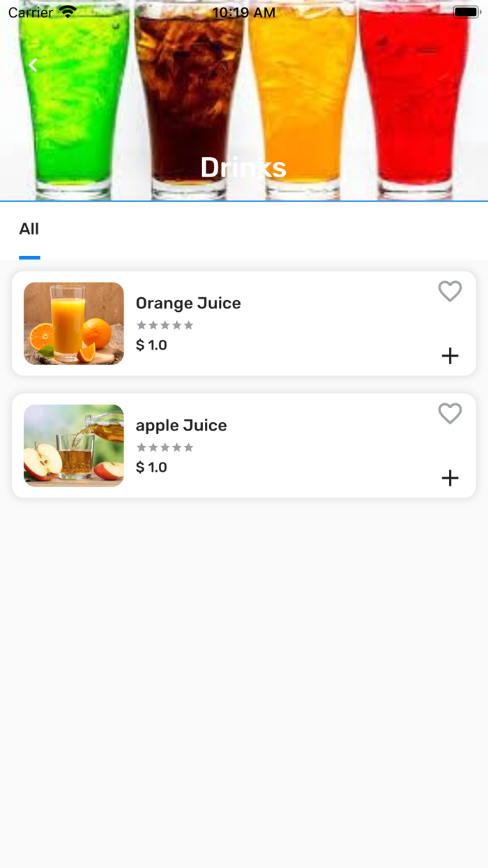The width and height of the screenshot is (488, 868).
Task: Rate apple Juice using its star row
Action: coord(165,447)
